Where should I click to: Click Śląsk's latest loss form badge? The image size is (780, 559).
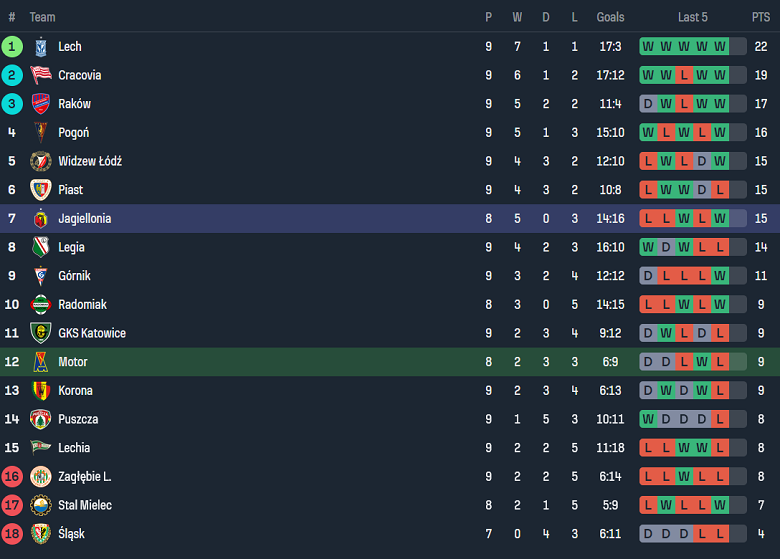click(720, 534)
